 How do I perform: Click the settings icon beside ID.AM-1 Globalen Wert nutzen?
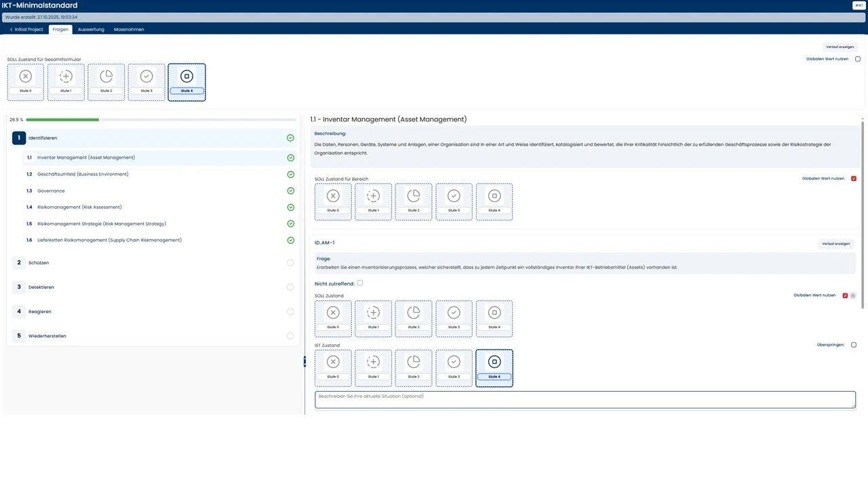(x=853, y=296)
